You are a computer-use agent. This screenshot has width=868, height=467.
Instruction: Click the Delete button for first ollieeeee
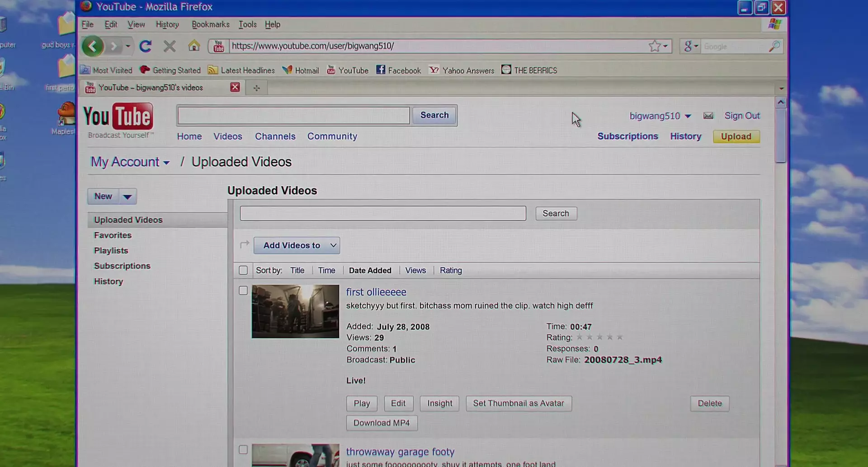pos(710,403)
